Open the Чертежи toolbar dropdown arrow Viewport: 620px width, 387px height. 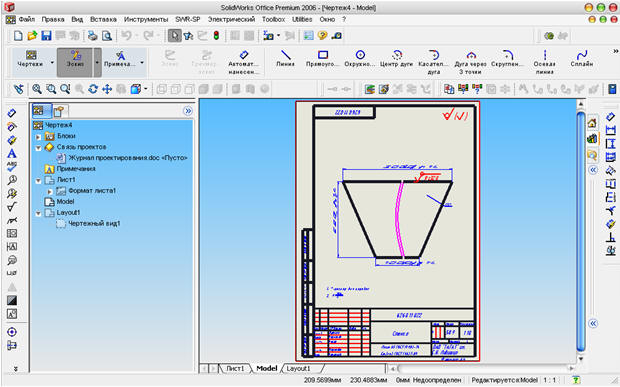click(x=52, y=62)
